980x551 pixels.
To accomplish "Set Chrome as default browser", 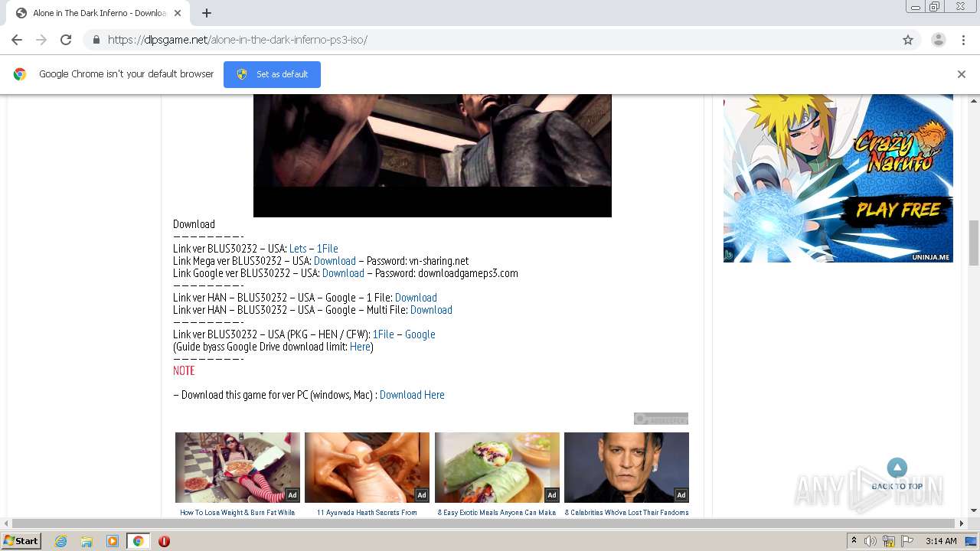I will click(272, 74).
